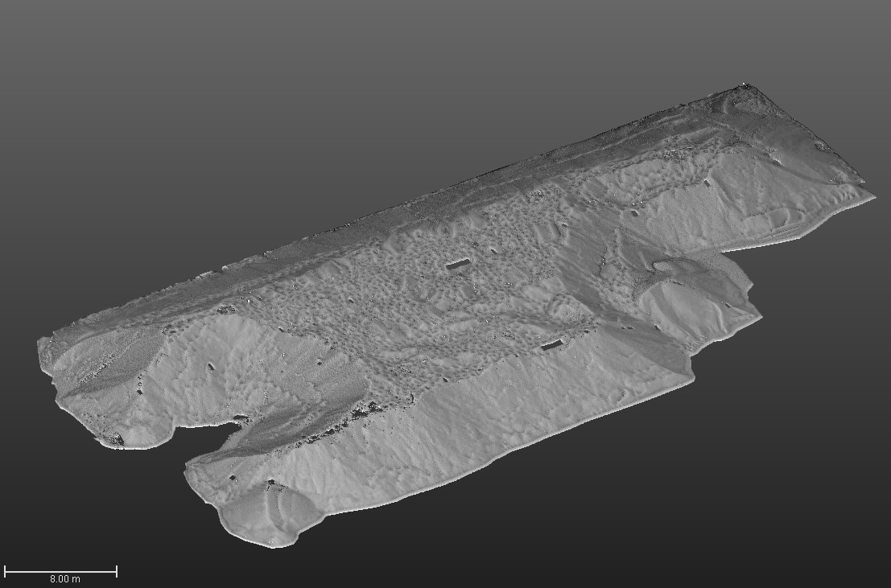The width and height of the screenshot is (891, 588).
Task: Select the leftmost corner of the mesh
Action: click(40, 342)
